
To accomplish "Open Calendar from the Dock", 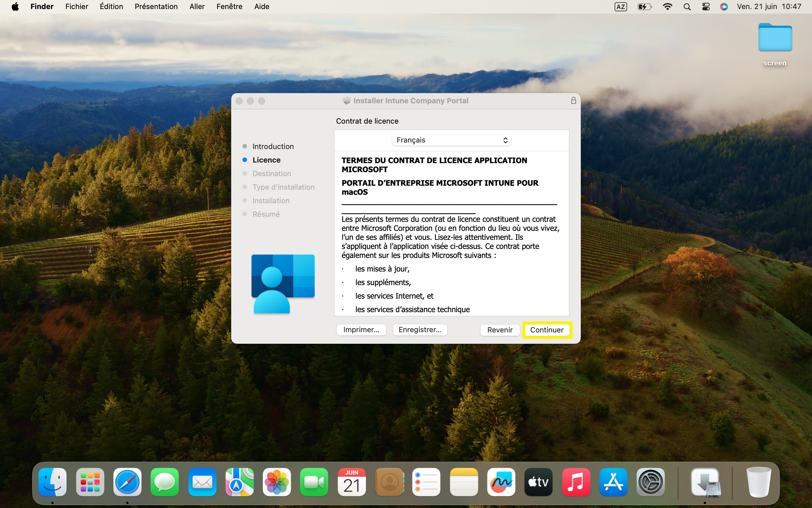I will (x=352, y=482).
